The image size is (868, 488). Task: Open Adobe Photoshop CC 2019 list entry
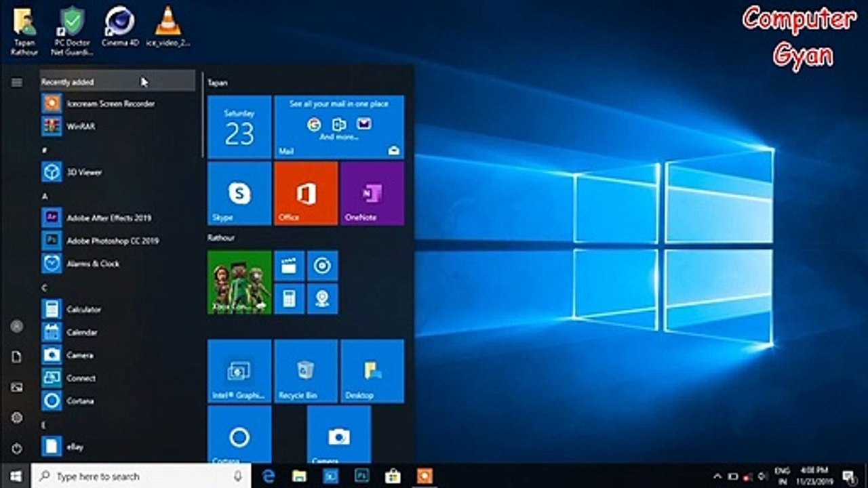(118, 241)
